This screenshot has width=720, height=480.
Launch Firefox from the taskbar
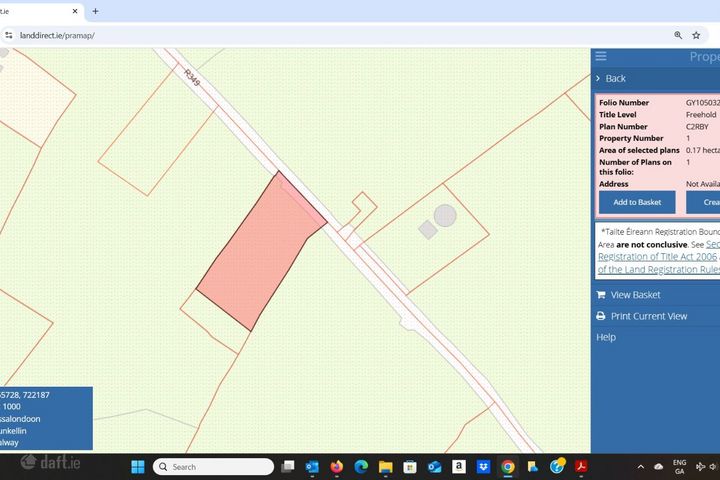[336, 467]
